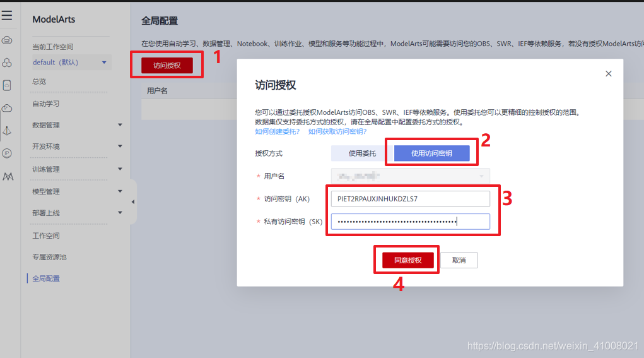Close the 访问授权 dialog with X
The width and height of the screenshot is (644, 358).
(x=608, y=74)
